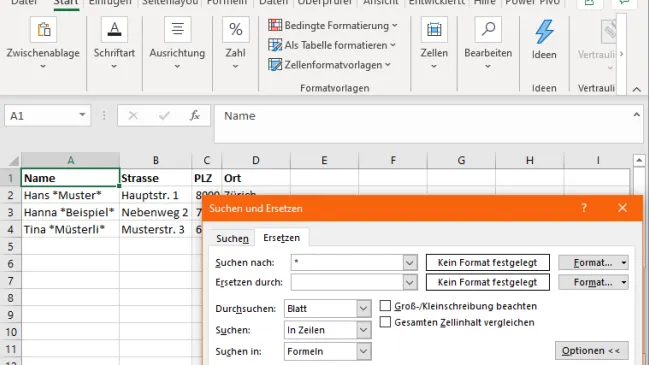This screenshot has height=365, width=649.
Task: Click the select-all corner triangle
Action: [13, 161]
